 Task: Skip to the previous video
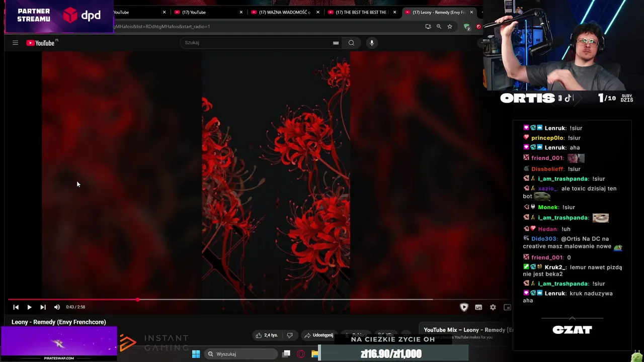click(16, 307)
